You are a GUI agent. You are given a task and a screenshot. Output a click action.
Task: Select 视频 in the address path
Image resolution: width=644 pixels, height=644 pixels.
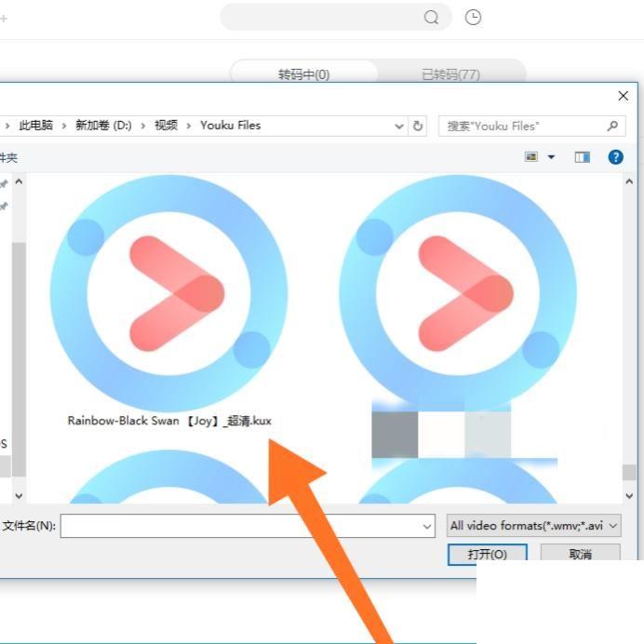166,126
